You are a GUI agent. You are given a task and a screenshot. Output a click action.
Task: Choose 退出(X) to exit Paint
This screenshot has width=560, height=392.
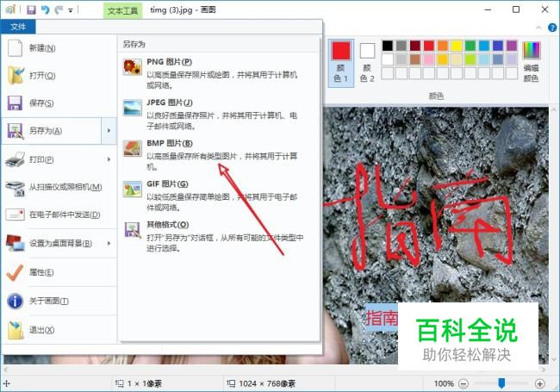coord(59,330)
